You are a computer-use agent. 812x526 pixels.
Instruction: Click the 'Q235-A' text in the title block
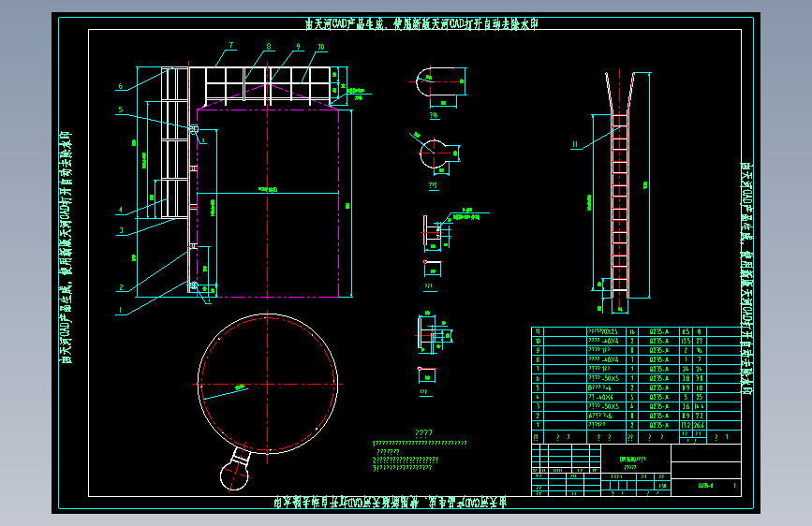point(706,486)
